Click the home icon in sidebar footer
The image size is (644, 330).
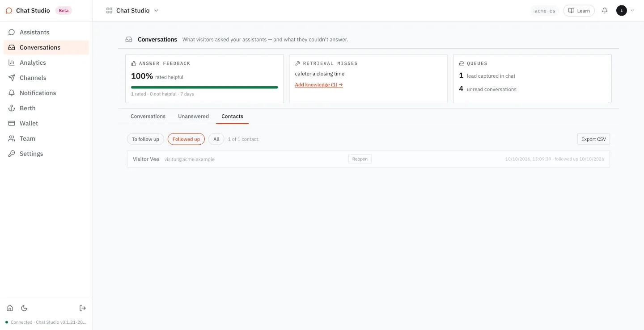coord(10,308)
